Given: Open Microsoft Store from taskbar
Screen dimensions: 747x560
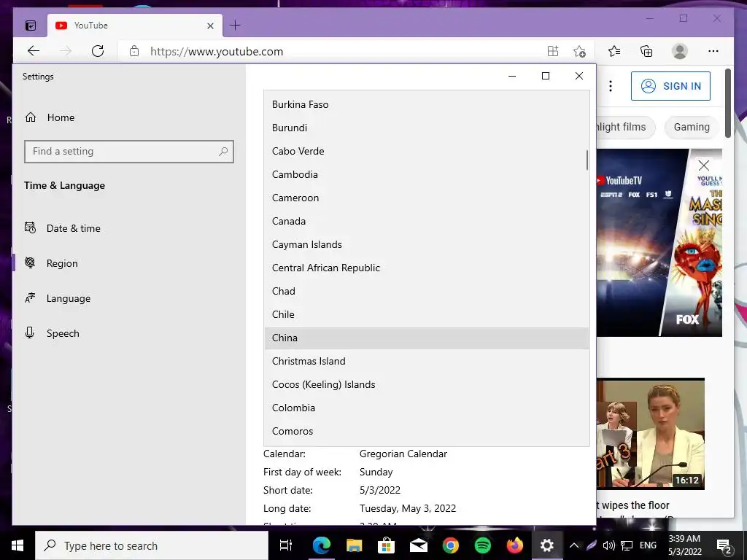Looking at the screenshot, I should click(387, 545).
